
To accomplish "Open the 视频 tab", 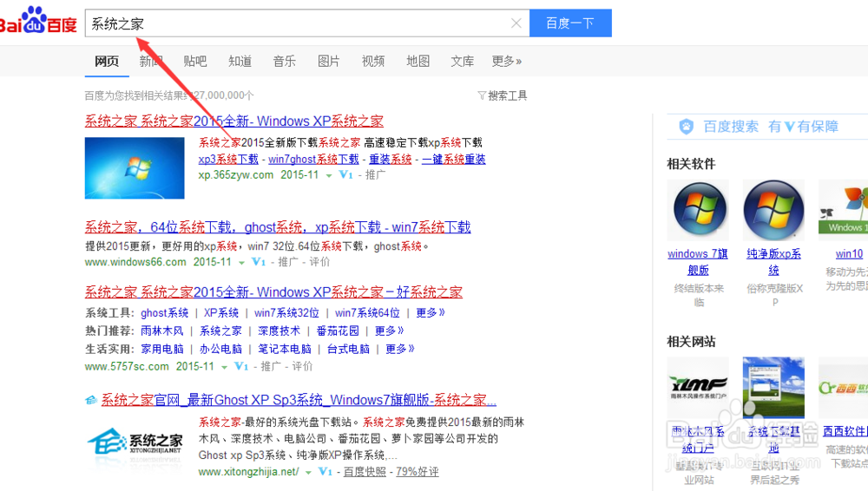I will (x=373, y=61).
